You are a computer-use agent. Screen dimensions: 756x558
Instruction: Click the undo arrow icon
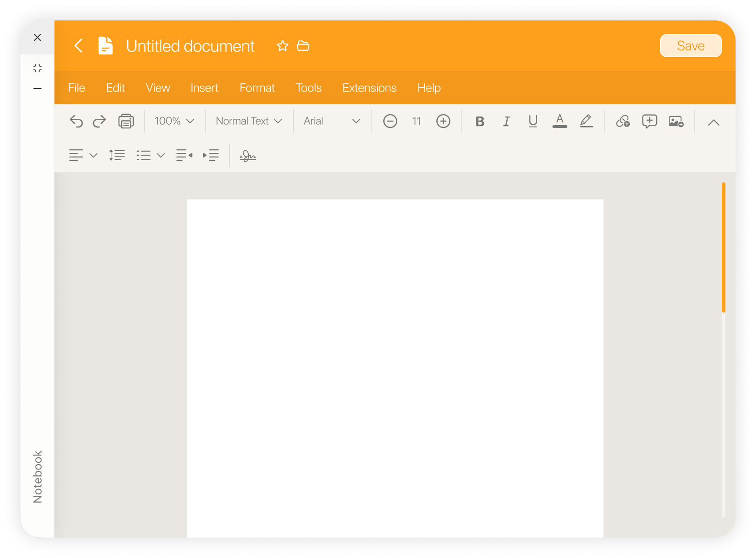tap(76, 121)
